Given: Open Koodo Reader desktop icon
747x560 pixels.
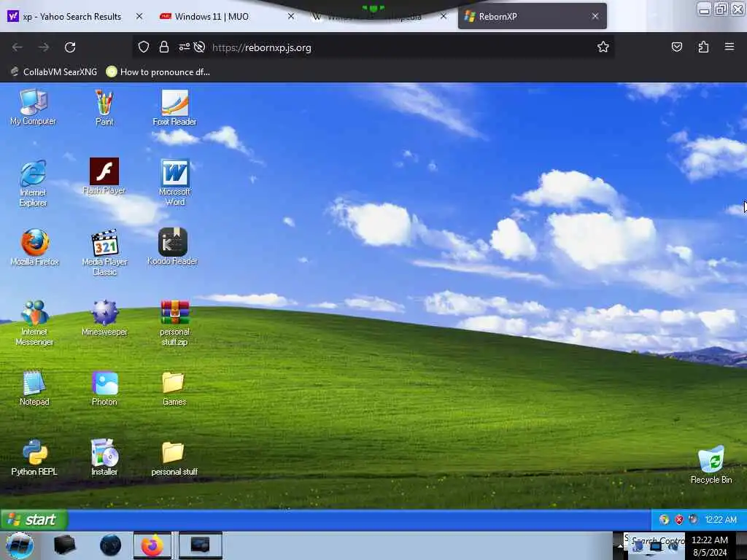Looking at the screenshot, I should coord(172,246).
